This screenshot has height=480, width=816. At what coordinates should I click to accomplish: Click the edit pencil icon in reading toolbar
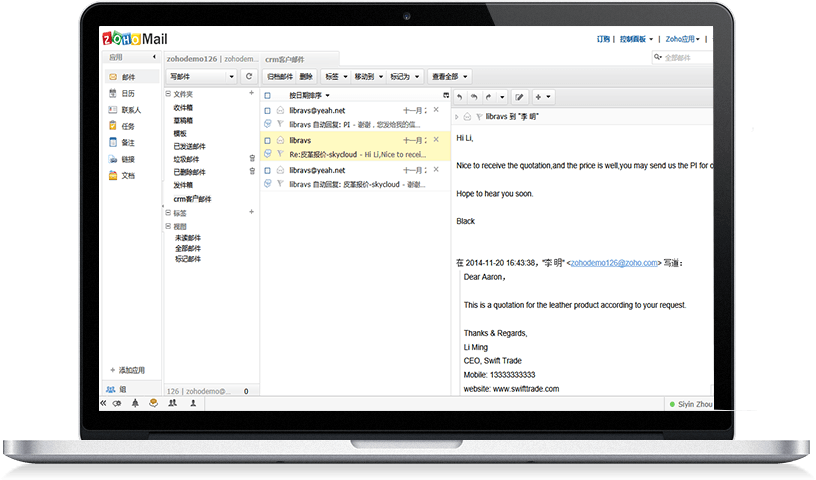click(x=518, y=97)
